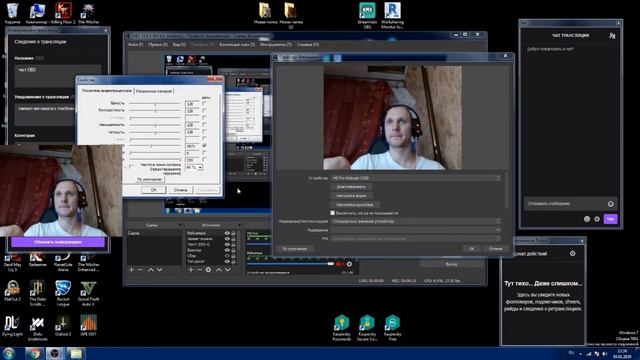The width and height of the screenshot is (640, 360).
Task: Open source properties gear under Источники
Action: tap(209, 270)
